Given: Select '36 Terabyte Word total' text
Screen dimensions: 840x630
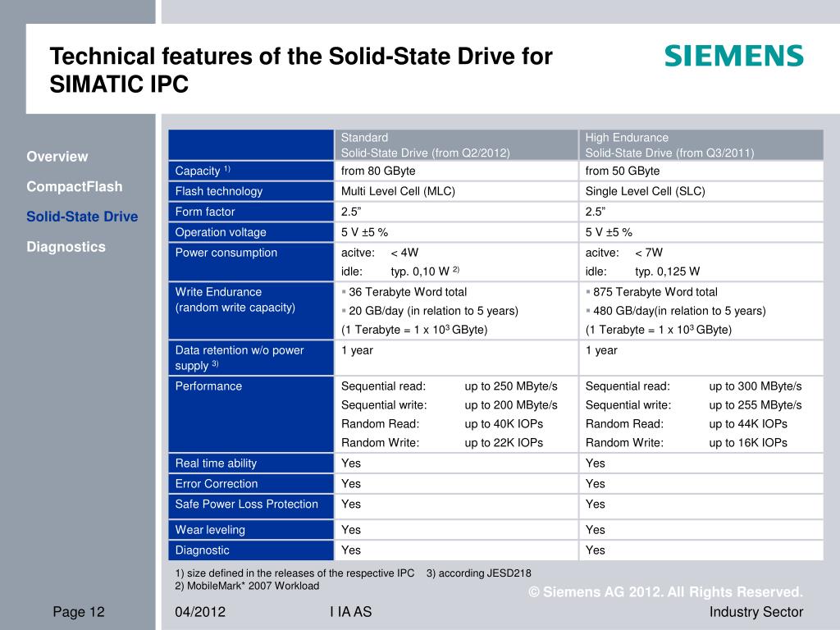Looking at the screenshot, I should click(x=408, y=292).
